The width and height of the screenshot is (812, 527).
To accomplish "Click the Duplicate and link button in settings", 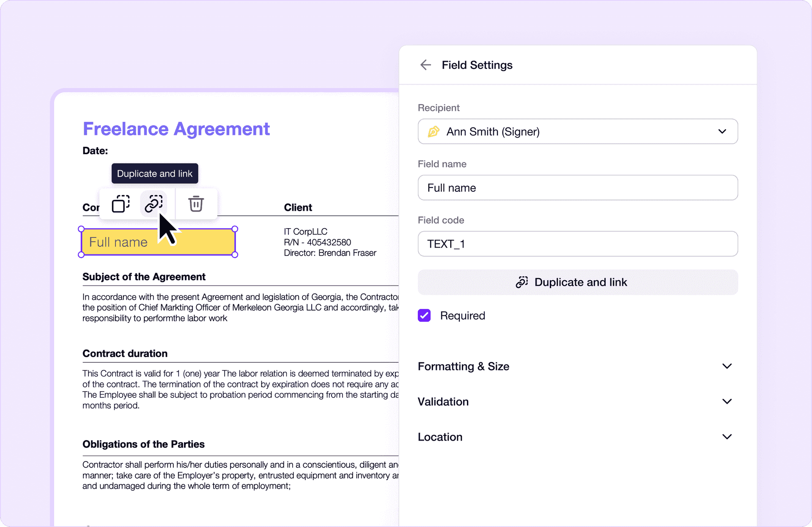I will 578,282.
